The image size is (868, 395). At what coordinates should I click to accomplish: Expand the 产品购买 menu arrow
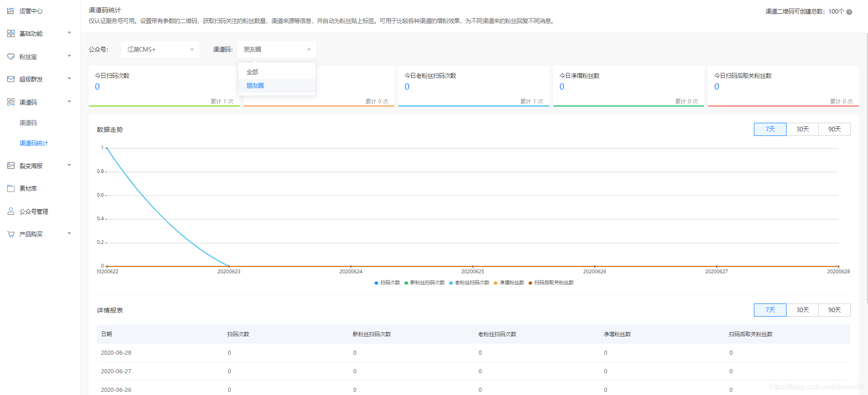pyautogui.click(x=69, y=233)
